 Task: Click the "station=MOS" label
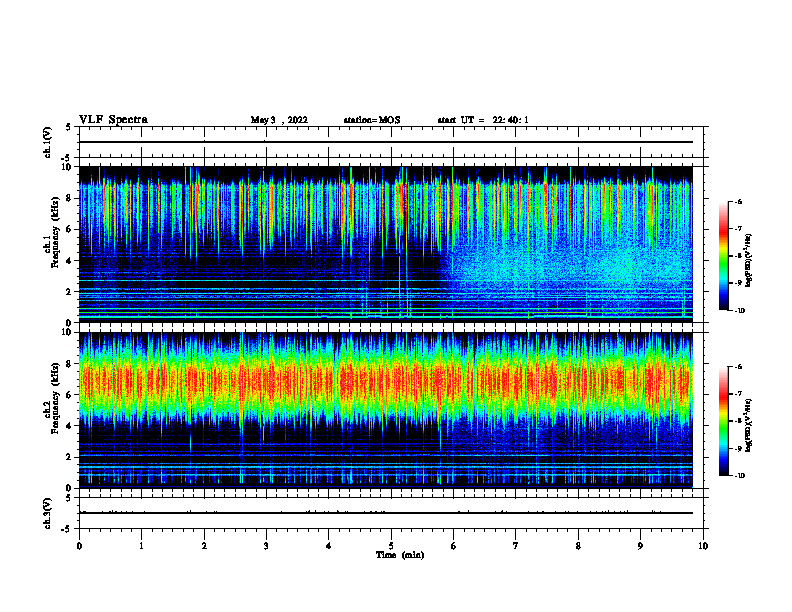click(x=372, y=120)
